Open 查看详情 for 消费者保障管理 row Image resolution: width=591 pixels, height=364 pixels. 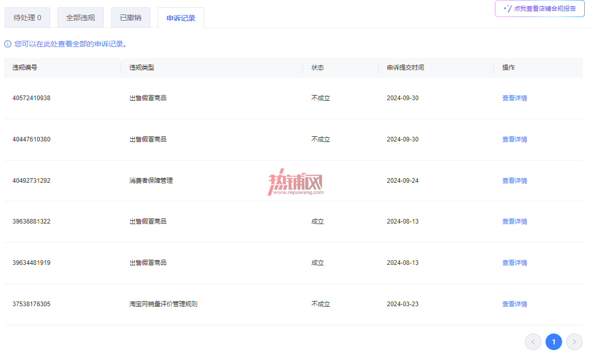tap(515, 181)
